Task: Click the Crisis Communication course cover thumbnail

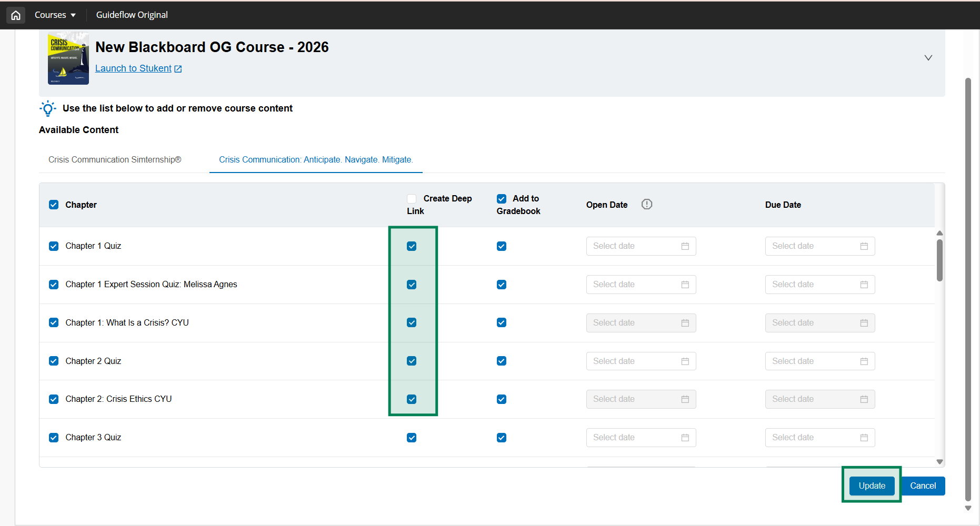Action: point(68,58)
